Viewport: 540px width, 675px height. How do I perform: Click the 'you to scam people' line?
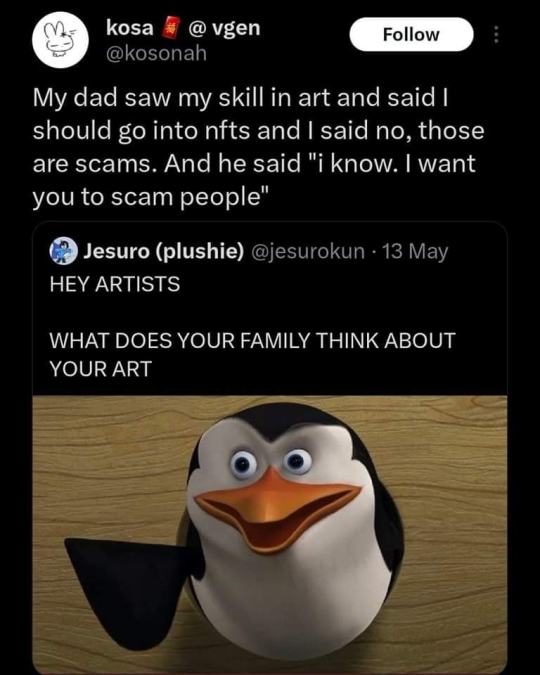[151, 197]
